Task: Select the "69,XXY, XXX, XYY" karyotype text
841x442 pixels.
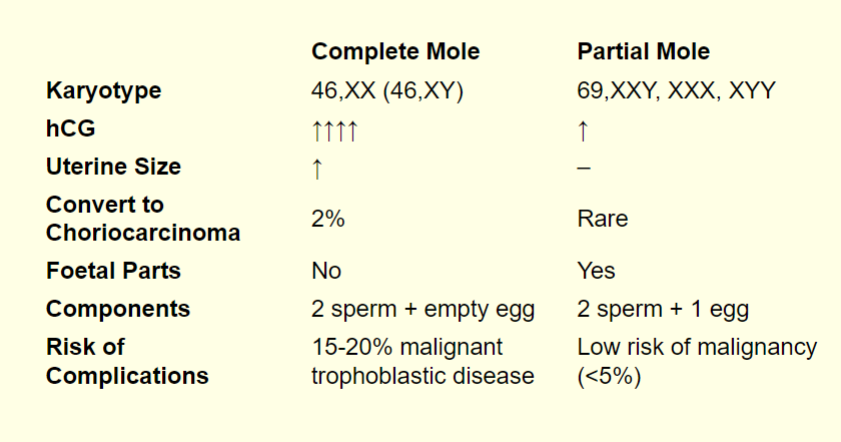Action: point(676,91)
